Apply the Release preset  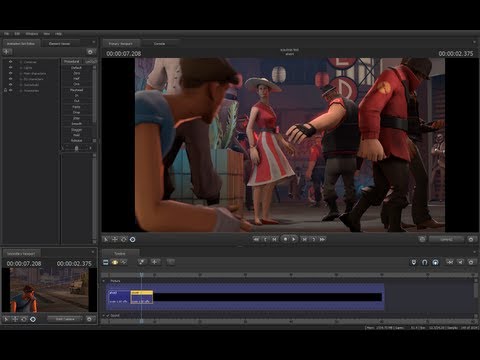76,141
